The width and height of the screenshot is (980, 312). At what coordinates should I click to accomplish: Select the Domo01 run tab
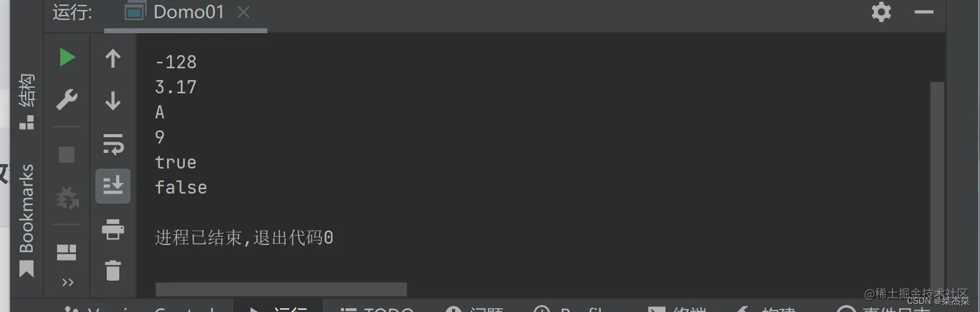coord(188,12)
